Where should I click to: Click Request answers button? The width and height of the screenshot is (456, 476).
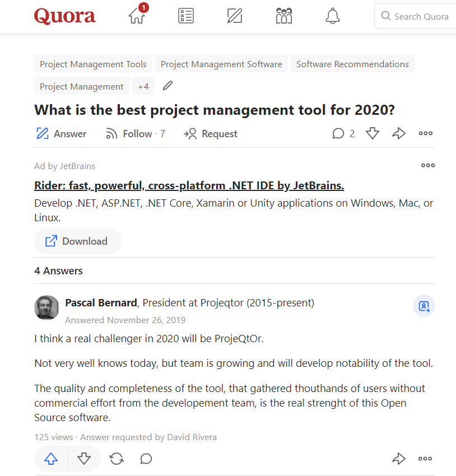coord(211,134)
